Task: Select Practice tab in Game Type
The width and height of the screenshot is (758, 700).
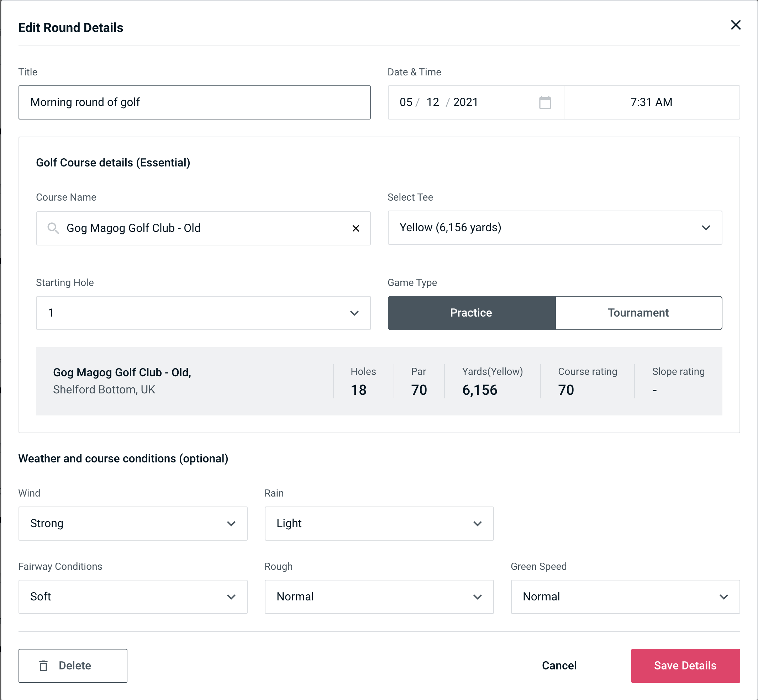Action: click(x=472, y=313)
